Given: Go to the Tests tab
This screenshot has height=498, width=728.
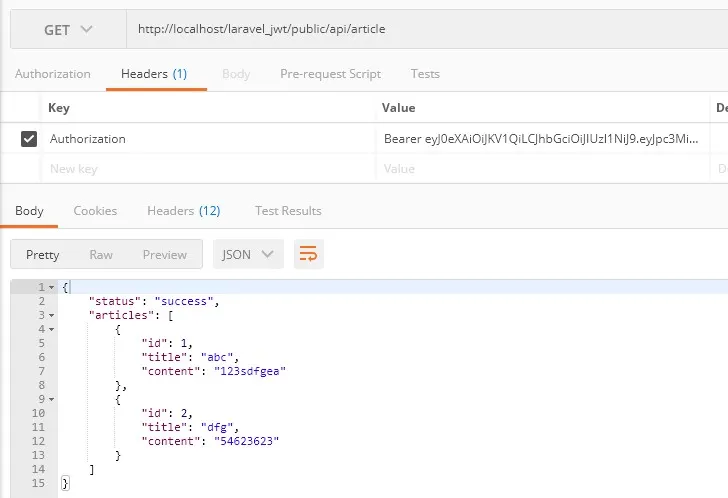Looking at the screenshot, I should pos(425,74).
